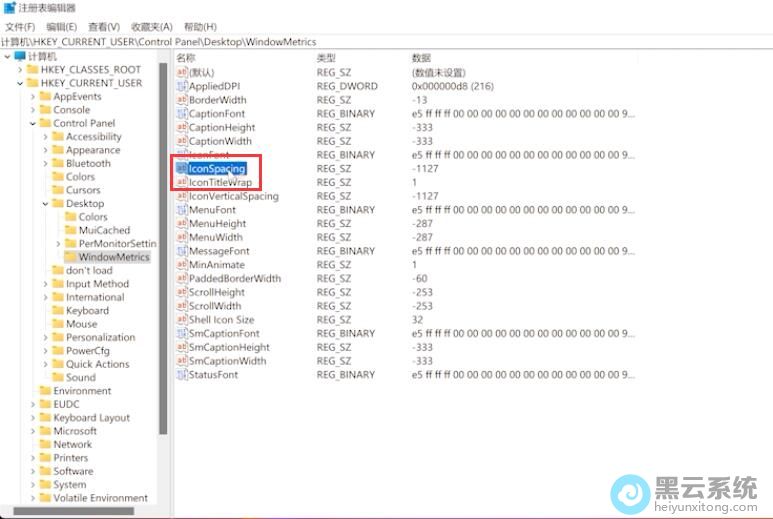
Task: Click the MenuFont binary value icon
Action: (182, 209)
